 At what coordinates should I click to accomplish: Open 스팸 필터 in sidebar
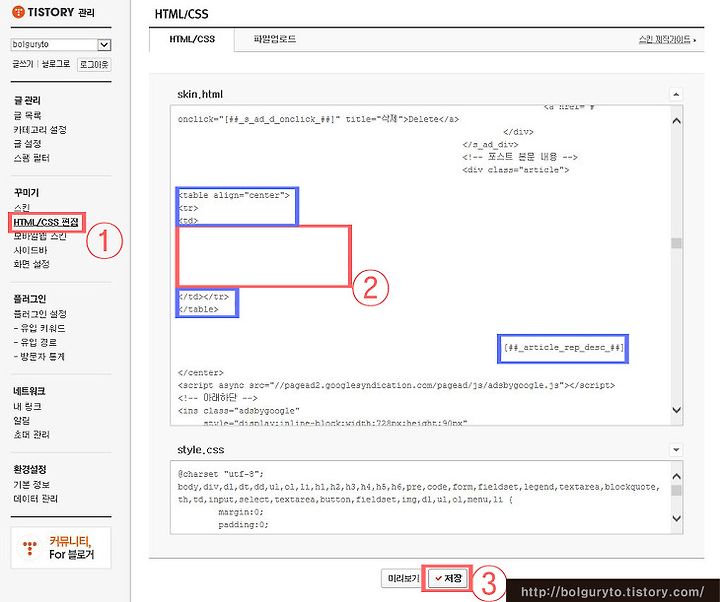click(31, 158)
